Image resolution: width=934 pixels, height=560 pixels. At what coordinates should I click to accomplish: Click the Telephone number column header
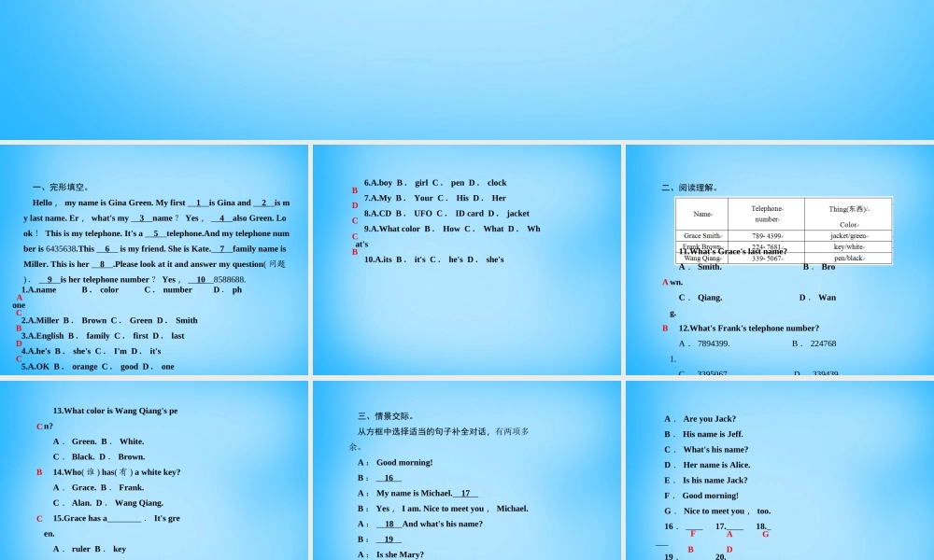(766, 211)
